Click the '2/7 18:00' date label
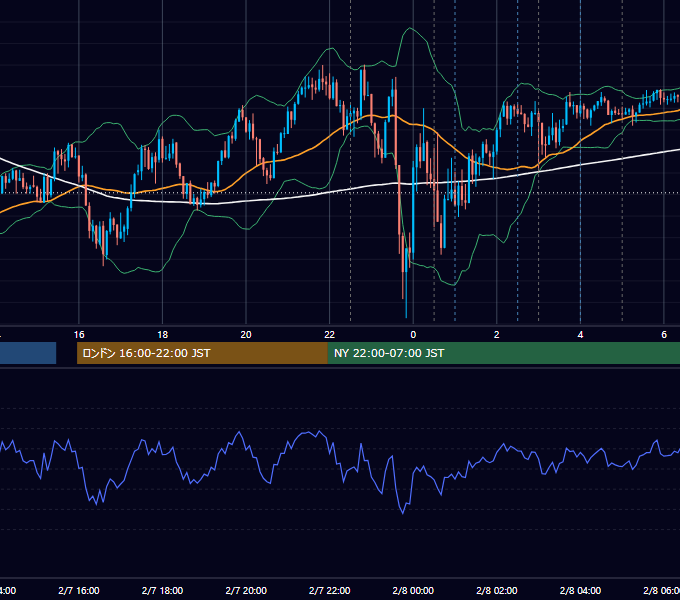Screen dimensions: 680x600 pyautogui.click(x=162, y=590)
